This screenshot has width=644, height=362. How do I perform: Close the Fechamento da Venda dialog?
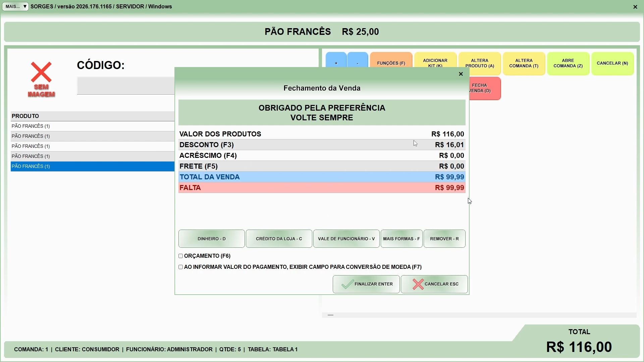click(x=461, y=74)
